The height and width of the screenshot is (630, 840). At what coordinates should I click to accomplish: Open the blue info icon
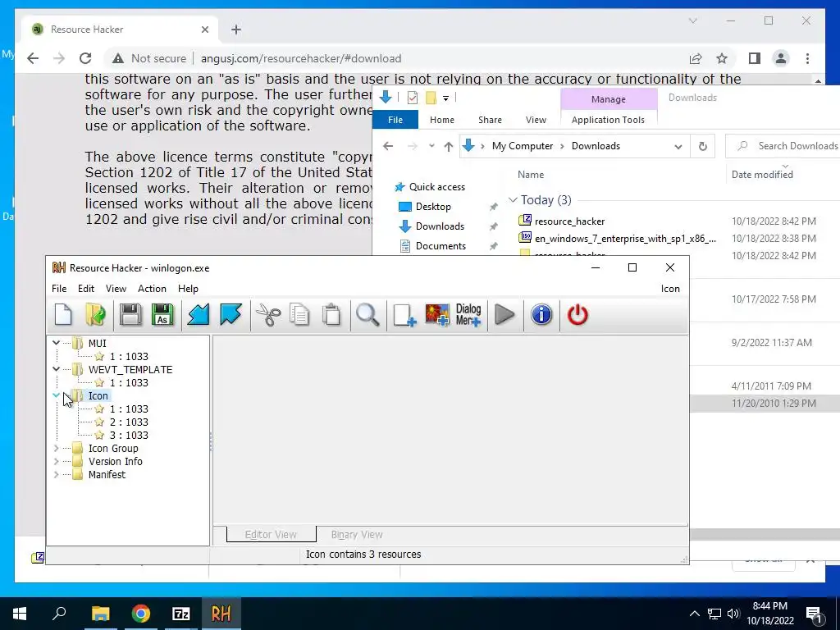click(x=541, y=314)
